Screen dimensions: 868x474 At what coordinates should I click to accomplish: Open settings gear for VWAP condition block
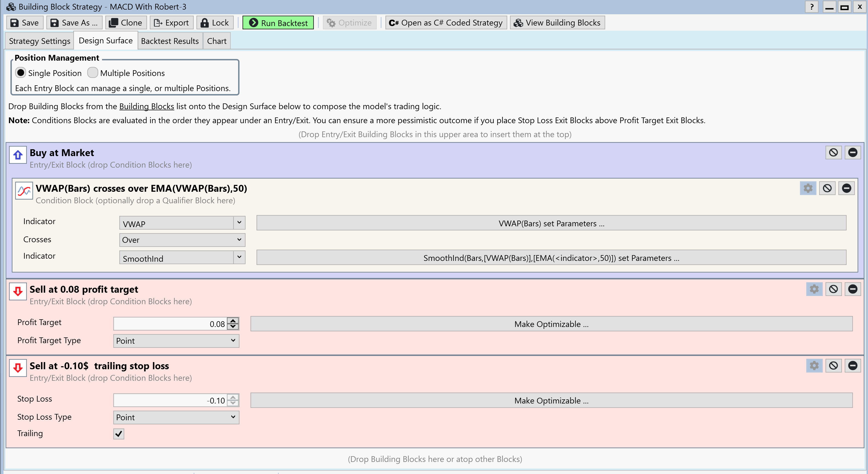[808, 188]
